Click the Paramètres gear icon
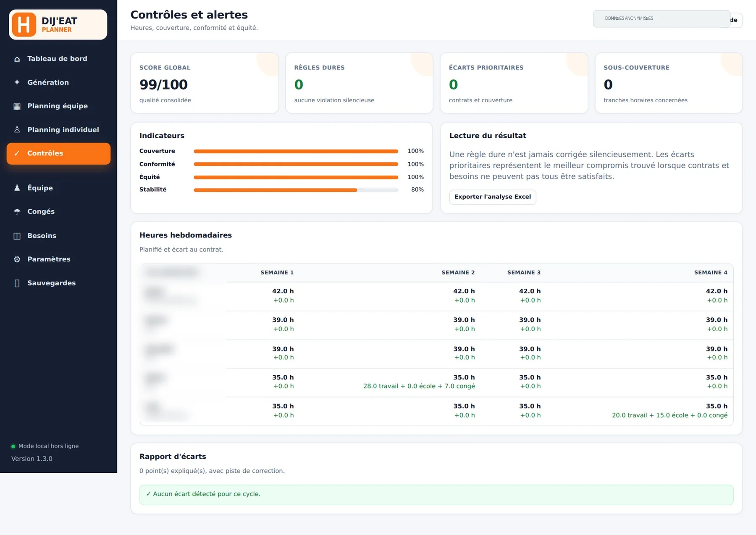The width and height of the screenshot is (756, 535). (x=17, y=259)
